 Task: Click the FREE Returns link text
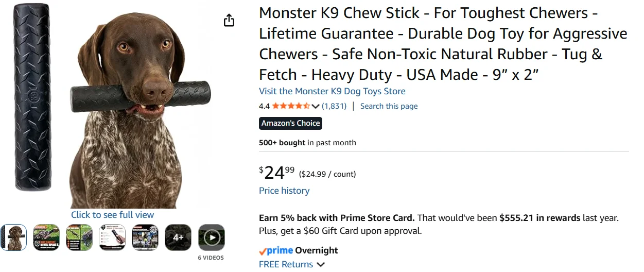point(286,265)
